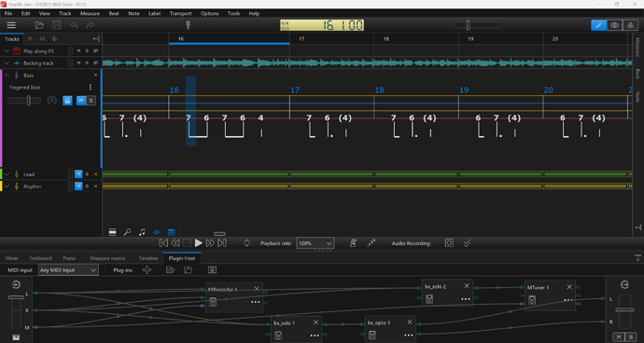Toggle the loop playback icon
The height and width of the screenshot is (343, 644).
[x=246, y=243]
